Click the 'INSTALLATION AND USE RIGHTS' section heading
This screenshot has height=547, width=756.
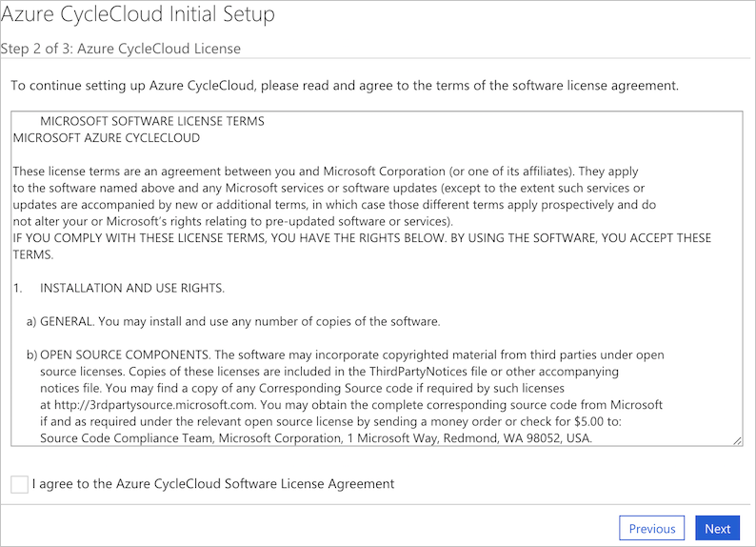click(x=132, y=288)
